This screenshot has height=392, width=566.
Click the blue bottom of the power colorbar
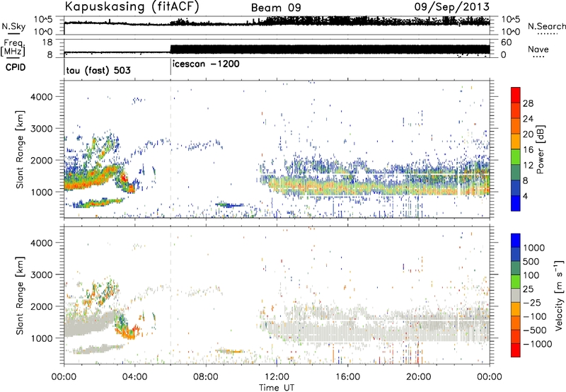pos(516,203)
